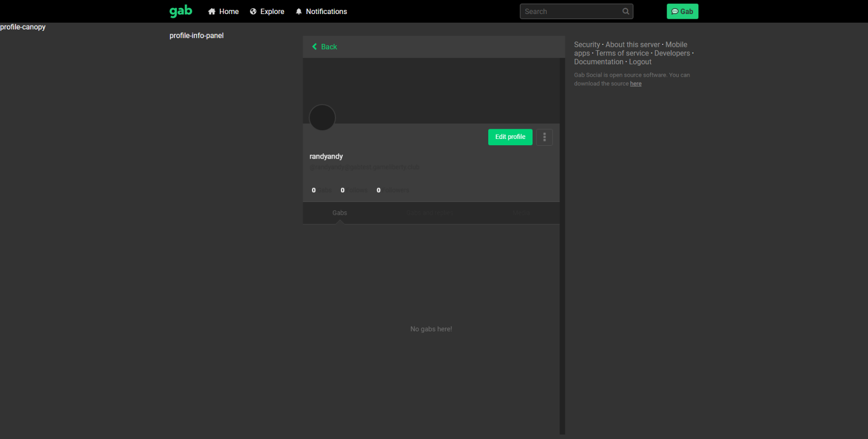Image resolution: width=868 pixels, height=439 pixels.
Task: Click the search magnifier icon
Action: click(626, 12)
